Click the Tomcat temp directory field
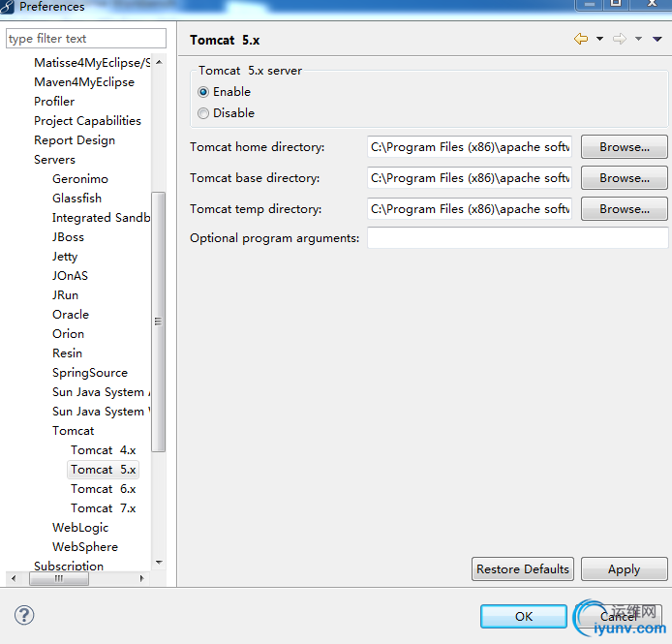The height and width of the screenshot is (644, 672). (x=470, y=209)
